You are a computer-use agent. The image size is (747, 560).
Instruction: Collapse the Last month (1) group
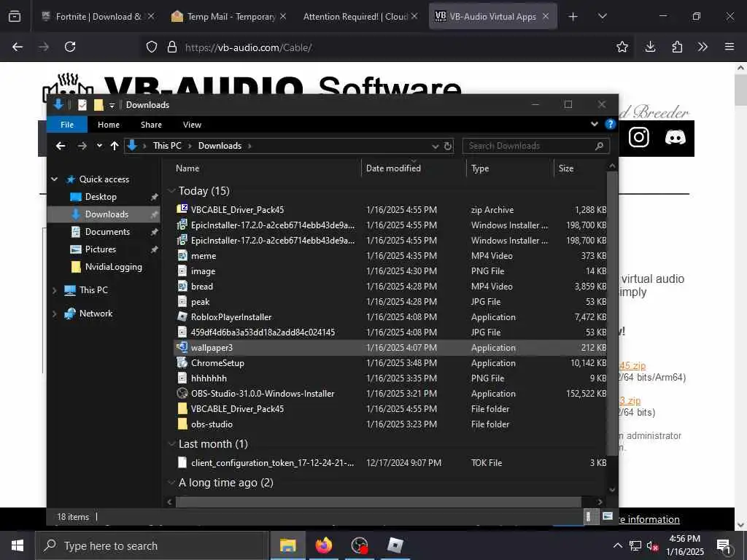click(x=172, y=444)
